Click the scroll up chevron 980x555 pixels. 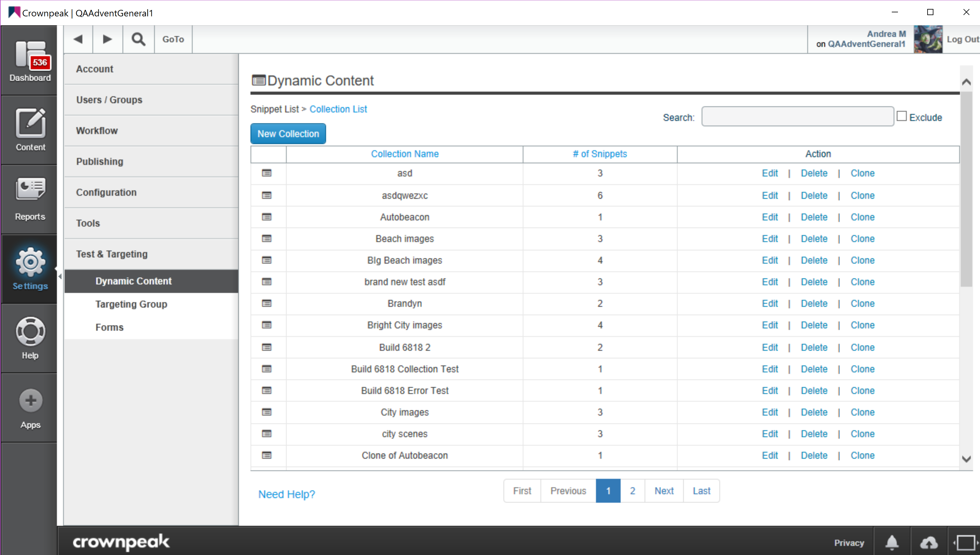pos(966,82)
